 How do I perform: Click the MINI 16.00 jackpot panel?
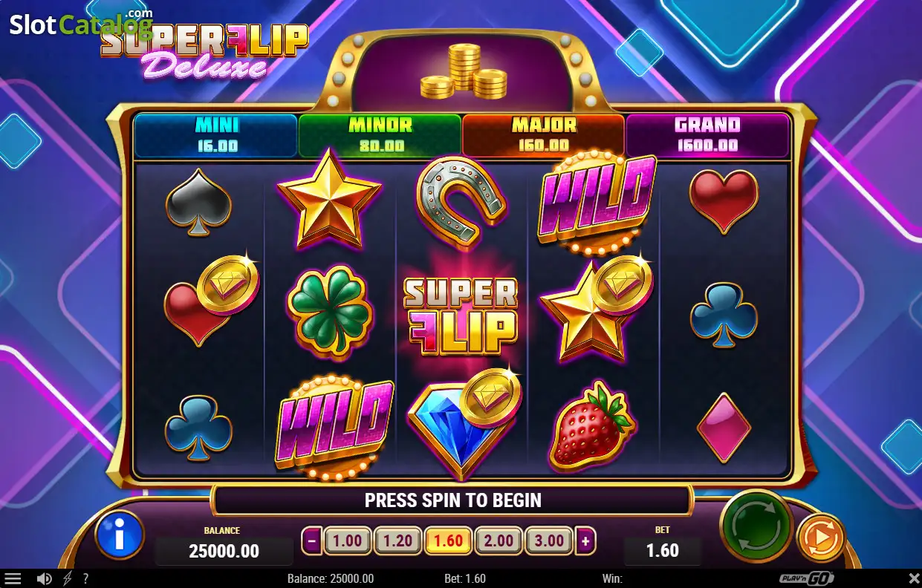click(216, 135)
